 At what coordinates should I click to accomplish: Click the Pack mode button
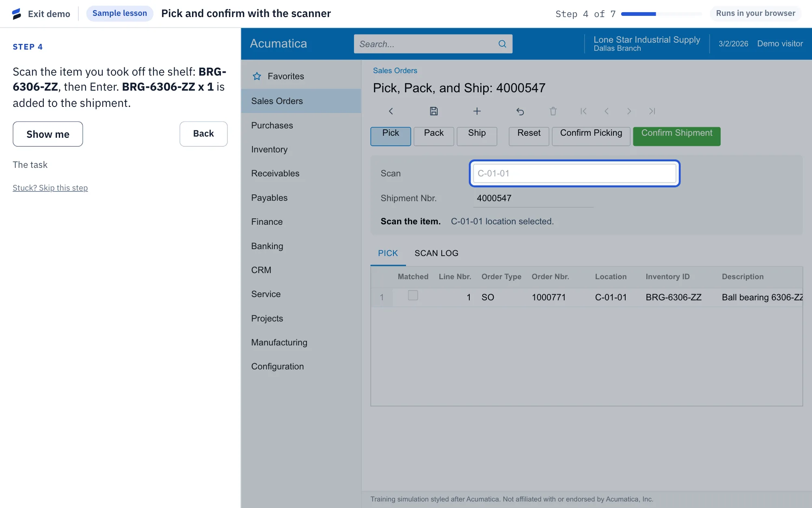pyautogui.click(x=434, y=136)
